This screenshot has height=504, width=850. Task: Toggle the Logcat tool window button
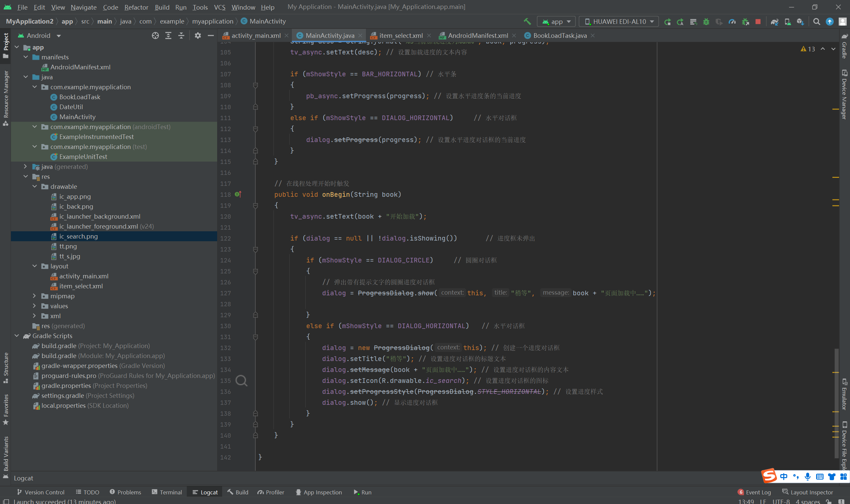coord(205,492)
